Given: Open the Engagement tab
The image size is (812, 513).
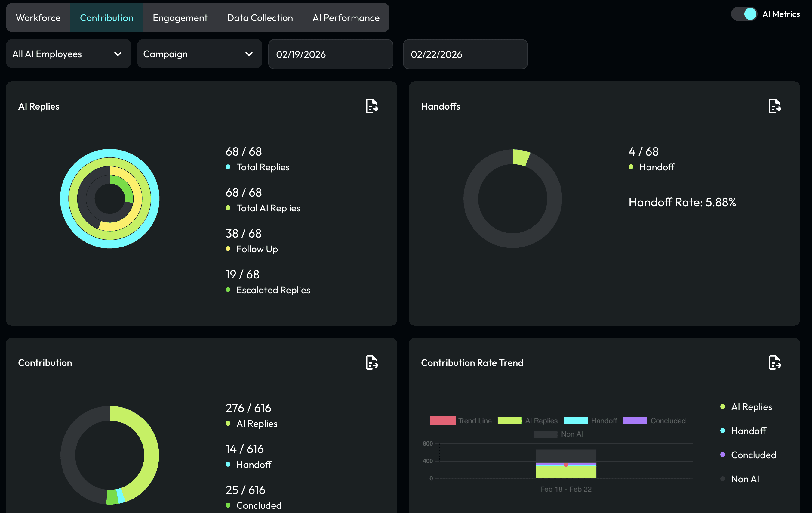Looking at the screenshot, I should [x=180, y=18].
